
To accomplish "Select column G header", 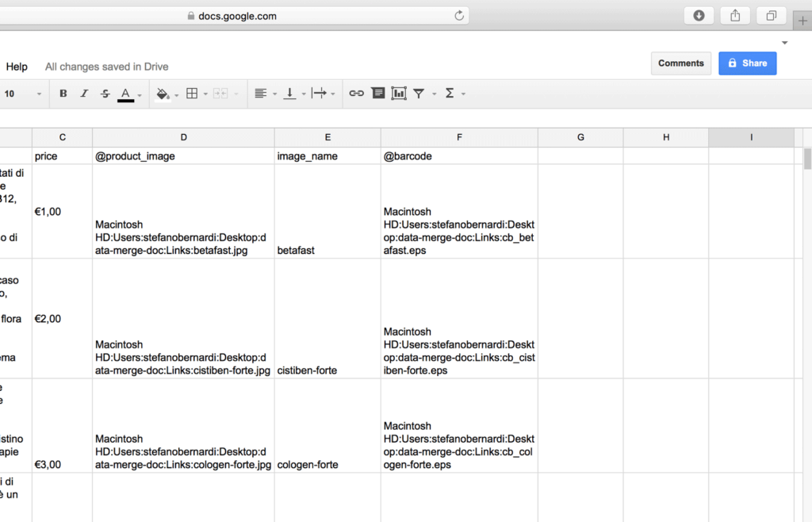I will click(580, 137).
